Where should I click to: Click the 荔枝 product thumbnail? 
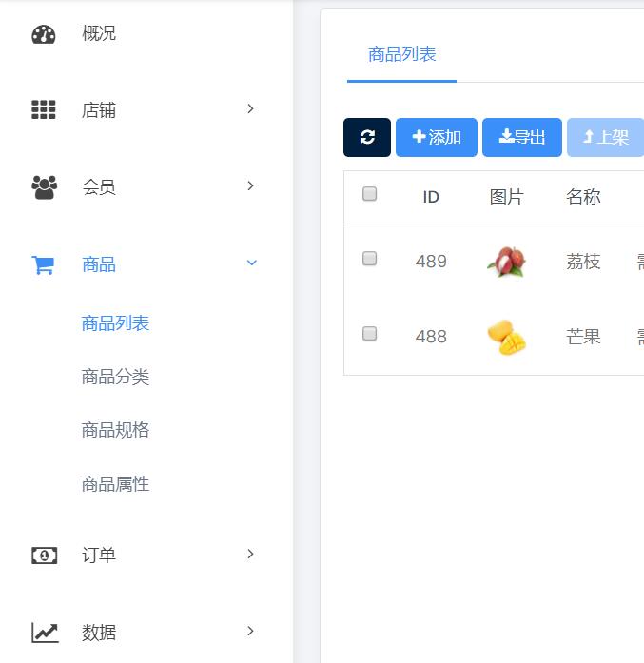point(507,262)
